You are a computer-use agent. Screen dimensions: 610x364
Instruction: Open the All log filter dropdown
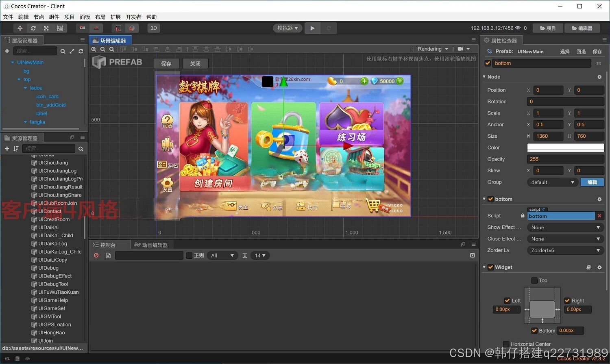point(222,256)
